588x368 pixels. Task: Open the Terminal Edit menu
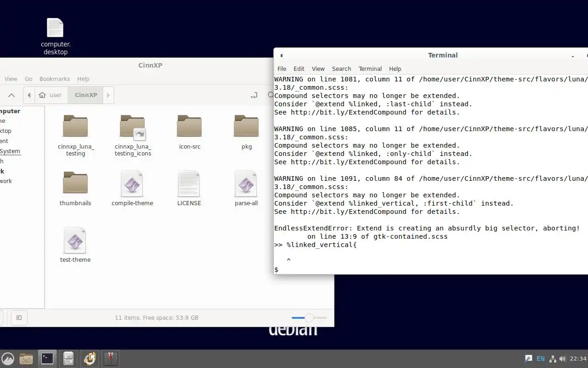tap(299, 69)
